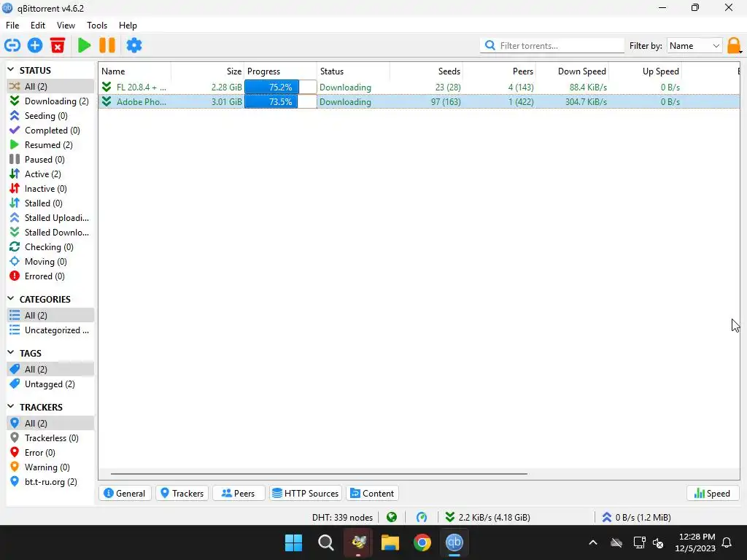Select tracker Warning (0) filter
Image resolution: width=747 pixels, height=560 pixels.
click(x=50, y=467)
